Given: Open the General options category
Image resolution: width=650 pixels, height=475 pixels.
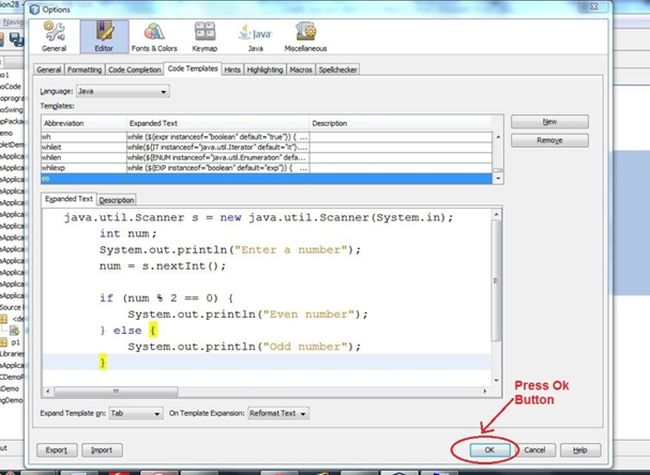Looking at the screenshot, I should click(x=54, y=36).
